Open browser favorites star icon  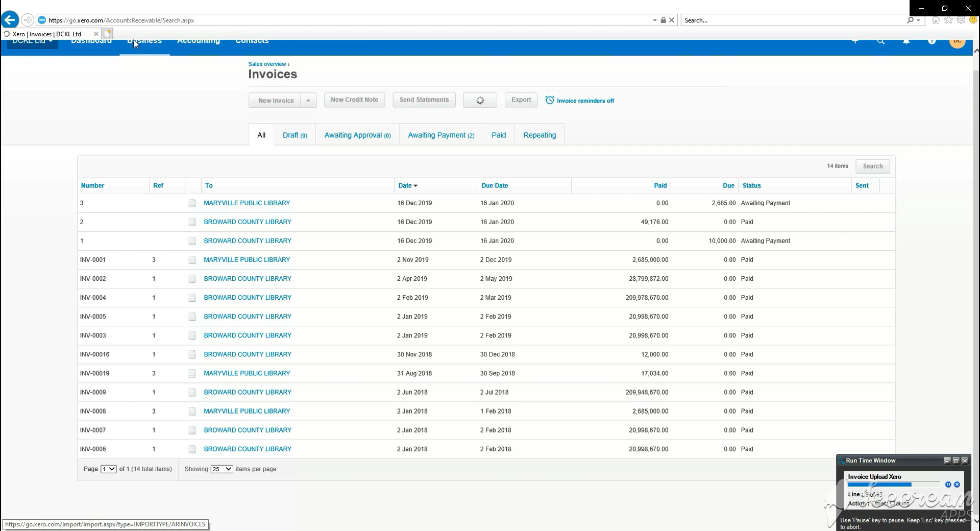pyautogui.click(x=948, y=20)
